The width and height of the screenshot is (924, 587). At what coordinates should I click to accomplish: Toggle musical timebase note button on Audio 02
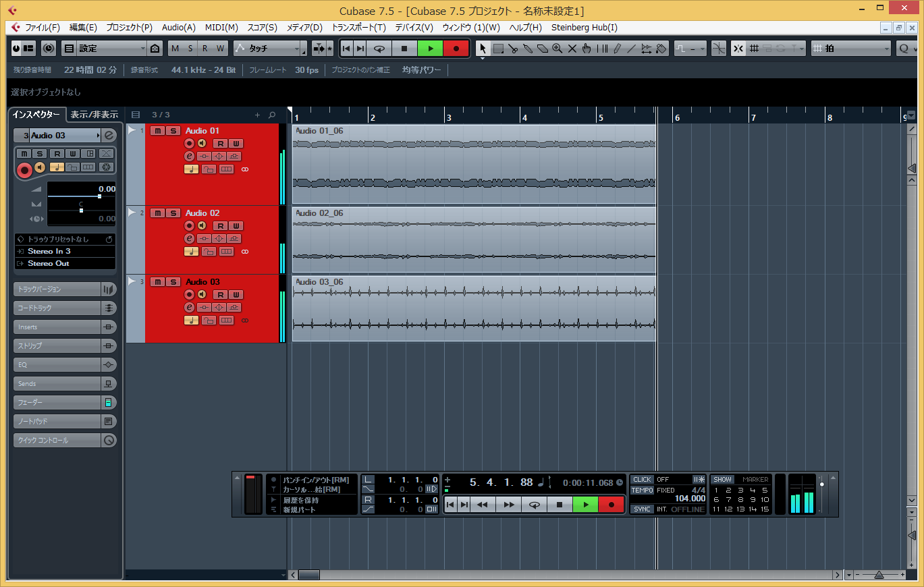click(x=191, y=251)
